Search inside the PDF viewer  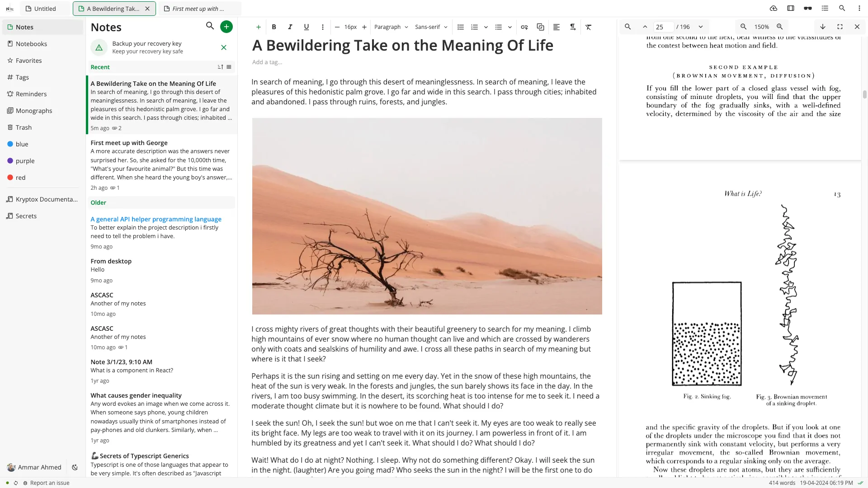tap(628, 27)
